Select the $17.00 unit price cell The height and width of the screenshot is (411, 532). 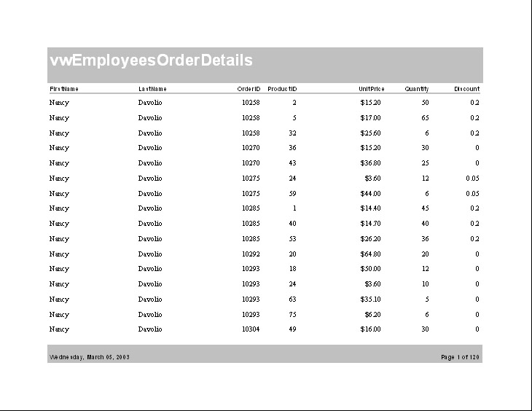tap(370, 118)
